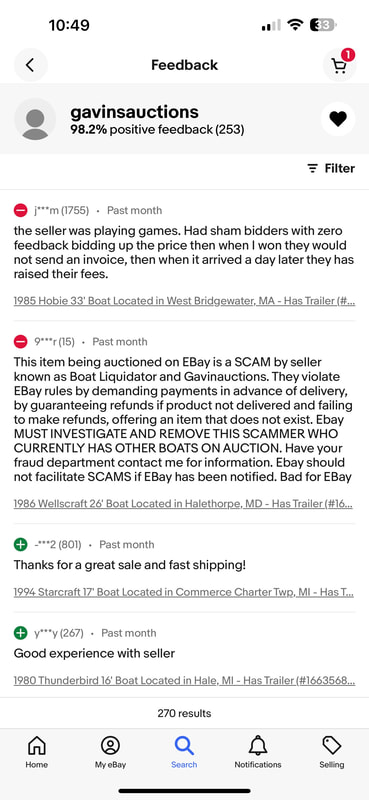Tap the gavinsauctions profile avatar
Screen dimensions: 369x800
coord(35,119)
